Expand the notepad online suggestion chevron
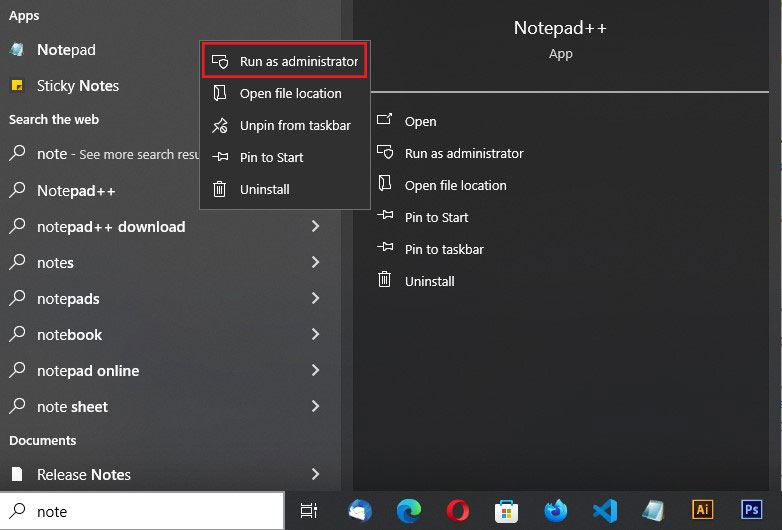The width and height of the screenshot is (782, 530). pyautogui.click(x=315, y=370)
